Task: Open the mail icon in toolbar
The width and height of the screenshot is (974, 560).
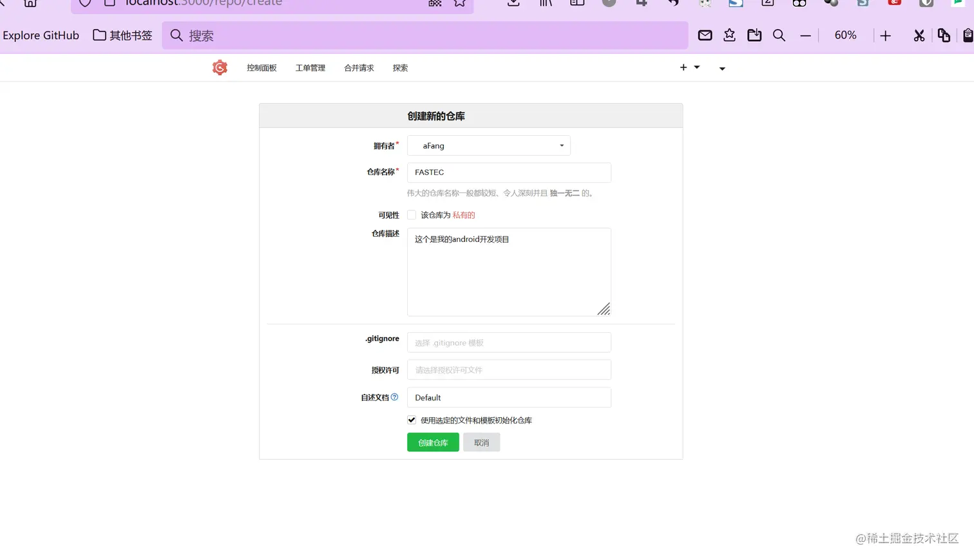Action: [705, 35]
